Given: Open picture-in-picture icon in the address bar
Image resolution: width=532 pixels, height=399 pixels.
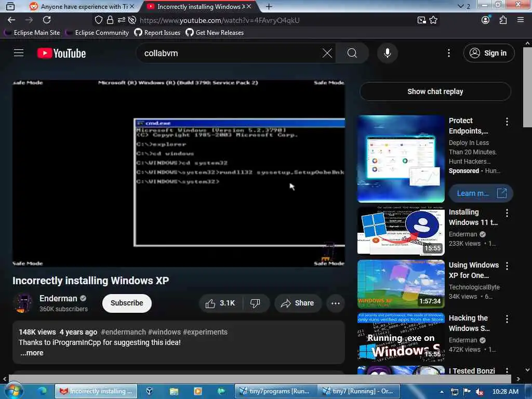Looking at the screenshot, I should (x=421, y=20).
